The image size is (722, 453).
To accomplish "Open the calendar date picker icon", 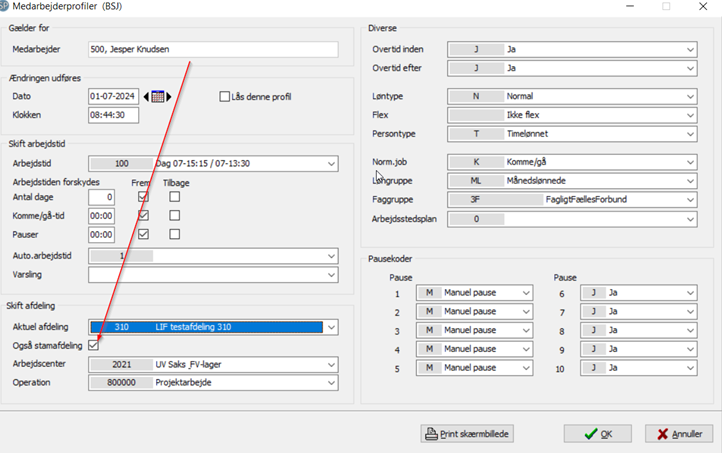I will 158,97.
